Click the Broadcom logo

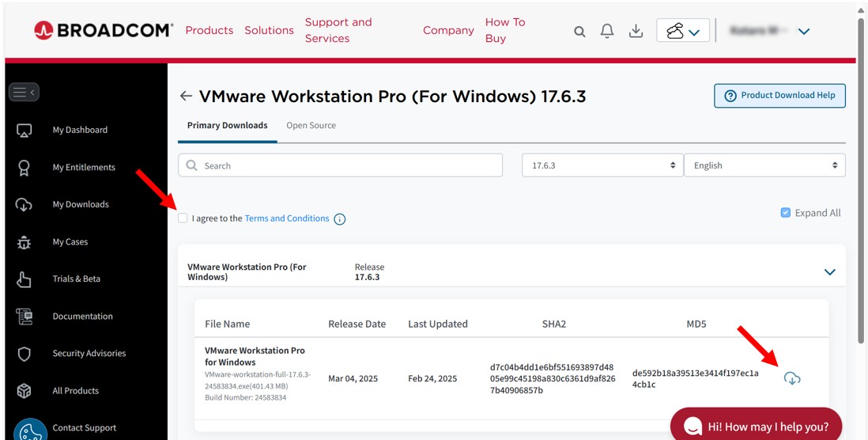pos(104,30)
